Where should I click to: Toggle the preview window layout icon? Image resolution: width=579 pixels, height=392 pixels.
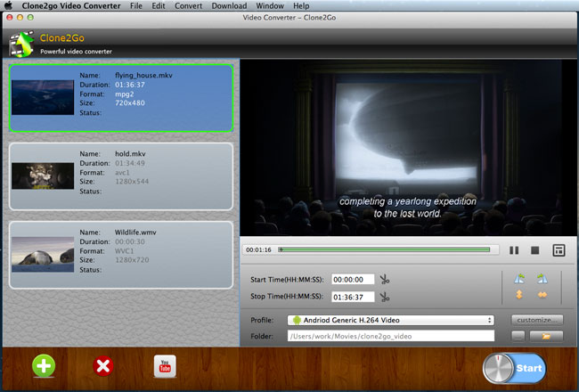(559, 250)
